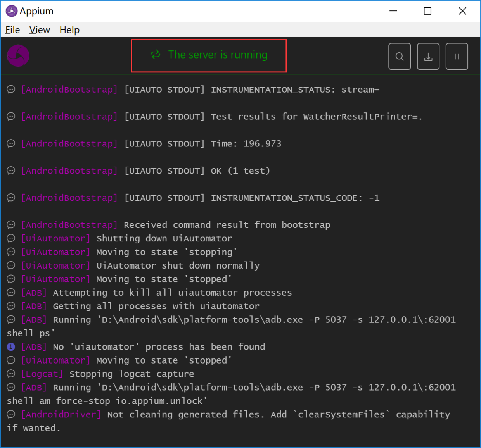Image resolution: width=481 pixels, height=448 pixels.
Task: Click the bubble icon beside 'INSTRUMENTATION_STATUS: stream=' line
Action: click(x=11, y=90)
